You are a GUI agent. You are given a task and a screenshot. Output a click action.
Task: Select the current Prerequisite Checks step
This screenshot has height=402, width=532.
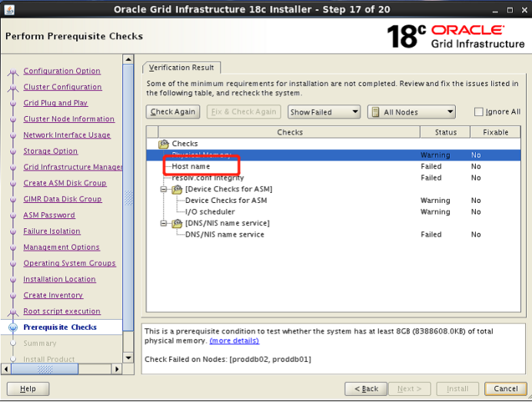(60, 327)
